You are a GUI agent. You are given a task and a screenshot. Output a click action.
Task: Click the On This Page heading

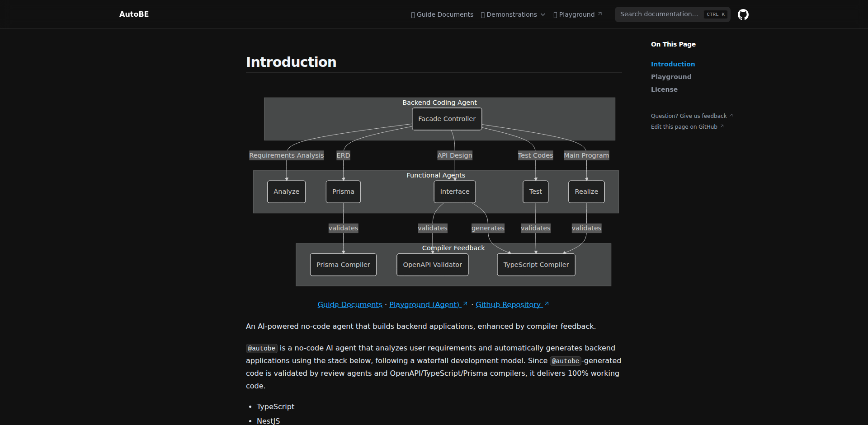pos(673,44)
